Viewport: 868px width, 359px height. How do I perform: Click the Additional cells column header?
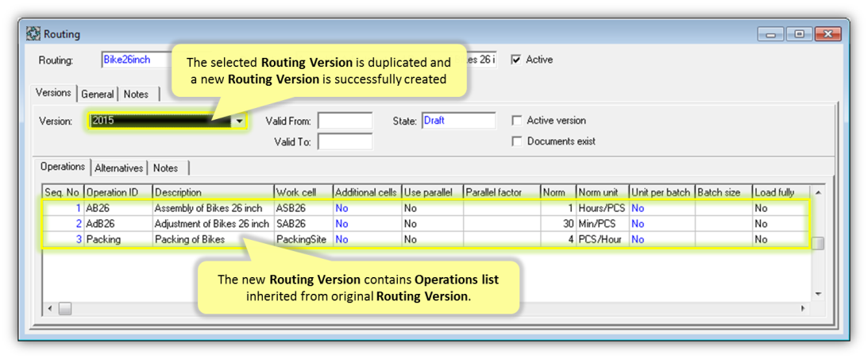coord(366,192)
